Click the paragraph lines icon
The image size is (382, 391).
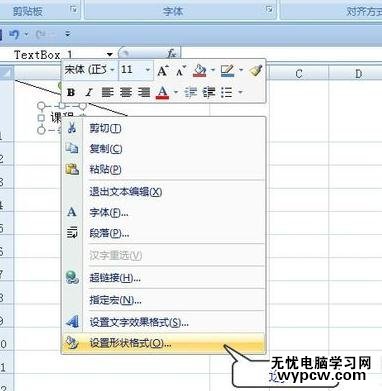click(72, 233)
